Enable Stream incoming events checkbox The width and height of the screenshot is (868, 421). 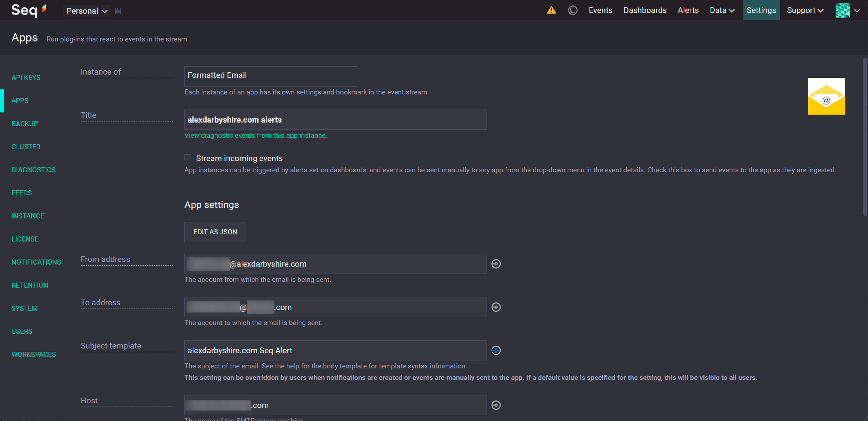(188, 158)
